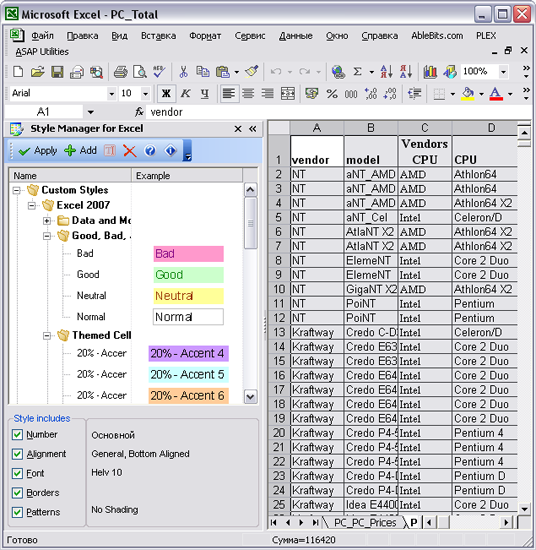Collapse the Custom Styles tree node
This screenshot has width=536, height=550.
click(x=16, y=190)
